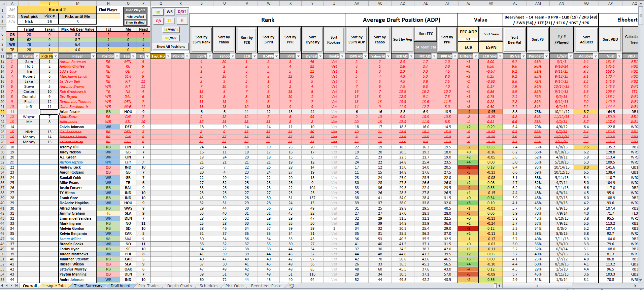This screenshot has height=290, width=644.
Task: Open the Yahoo rank column filter dropdown
Action: tap(232, 56)
